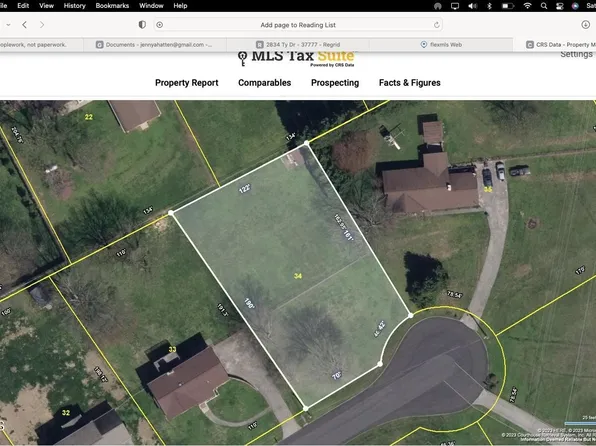Viewport: 596px width, 446px height.
Task: Select parcel 34 label on map
Action: pyautogui.click(x=298, y=276)
